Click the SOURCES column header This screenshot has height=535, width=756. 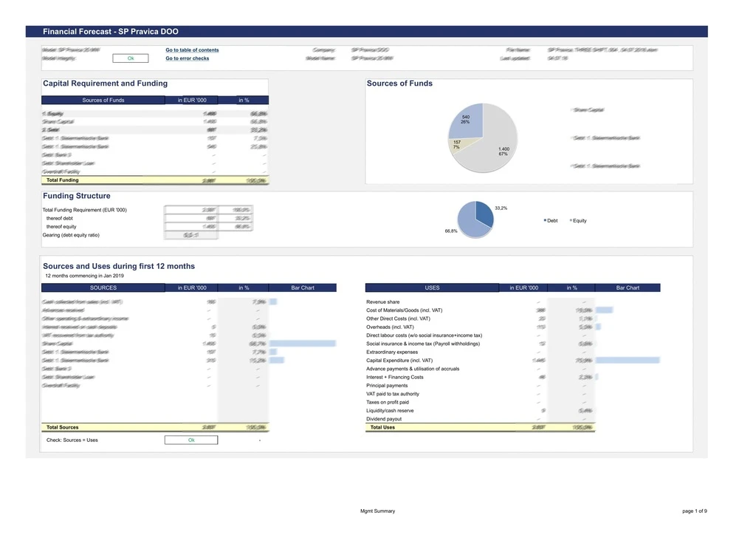click(103, 287)
